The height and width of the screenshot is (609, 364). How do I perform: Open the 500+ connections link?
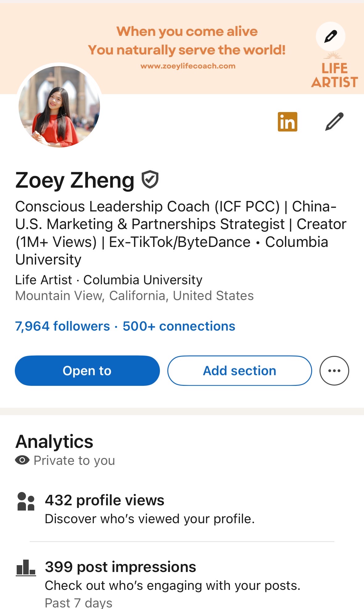point(179,326)
